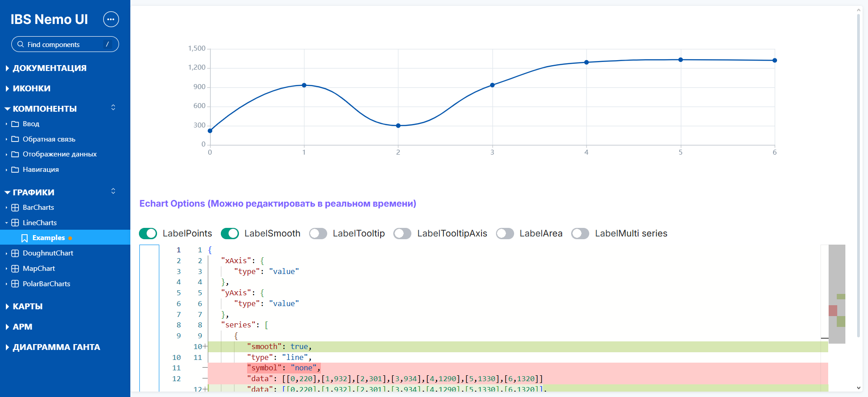The image size is (868, 397).
Task: Click the PolarBarCharts component icon
Action: 15,284
